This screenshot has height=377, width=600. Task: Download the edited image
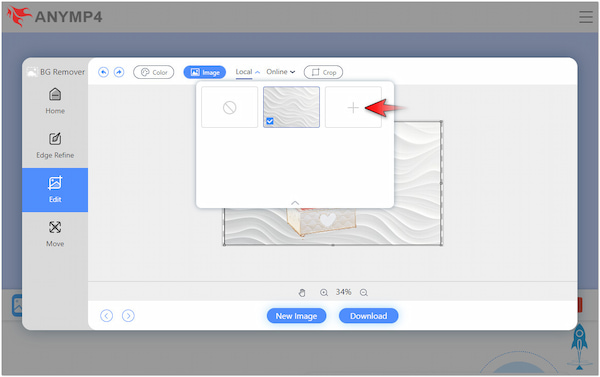(368, 316)
